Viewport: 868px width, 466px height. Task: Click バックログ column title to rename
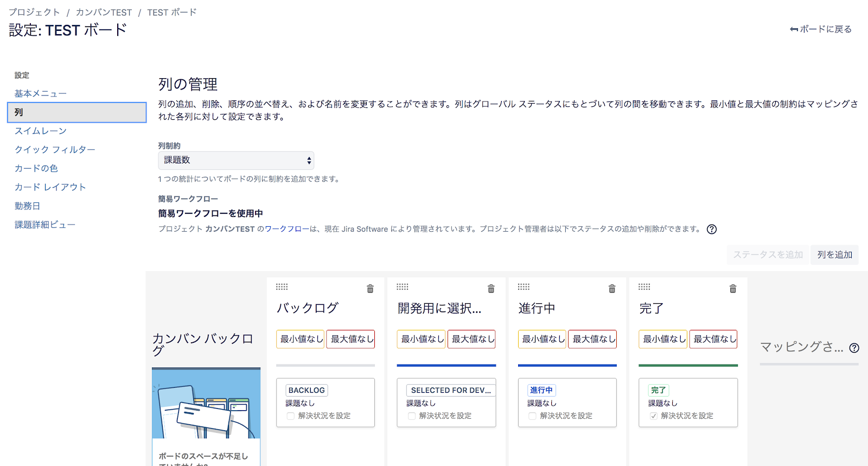(x=308, y=308)
